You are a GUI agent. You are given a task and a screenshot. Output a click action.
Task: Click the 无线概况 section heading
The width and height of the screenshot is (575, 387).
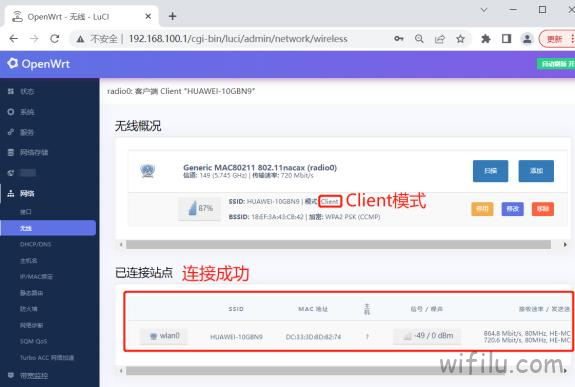(x=138, y=126)
